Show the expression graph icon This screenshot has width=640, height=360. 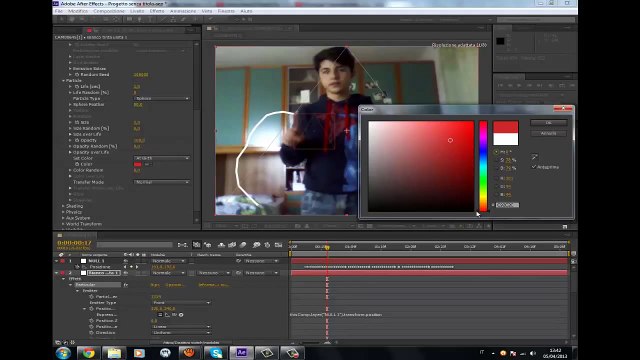click(x=167, y=315)
